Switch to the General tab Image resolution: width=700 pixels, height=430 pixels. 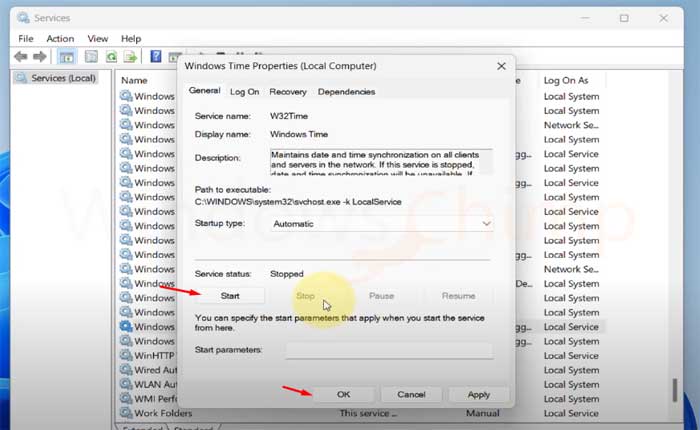click(x=204, y=91)
